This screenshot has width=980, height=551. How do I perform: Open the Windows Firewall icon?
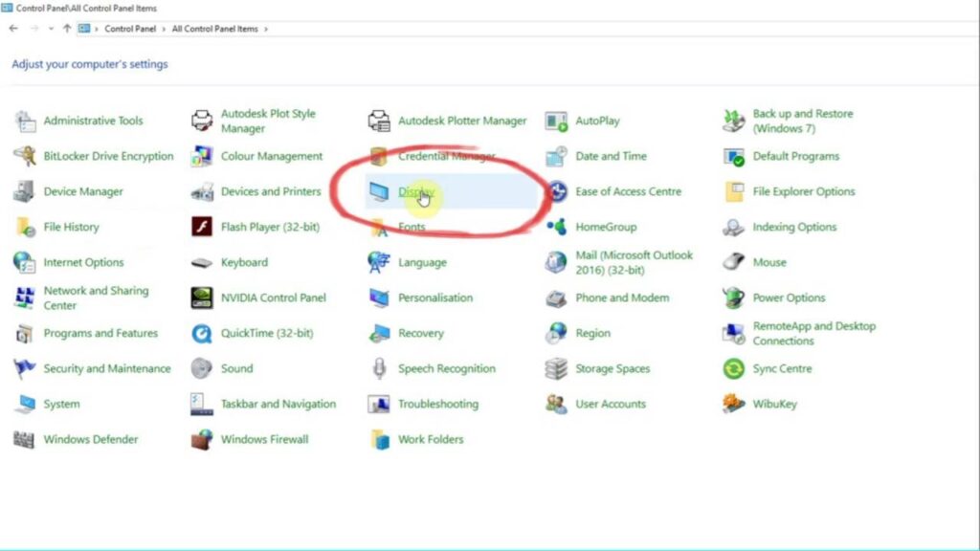point(201,440)
